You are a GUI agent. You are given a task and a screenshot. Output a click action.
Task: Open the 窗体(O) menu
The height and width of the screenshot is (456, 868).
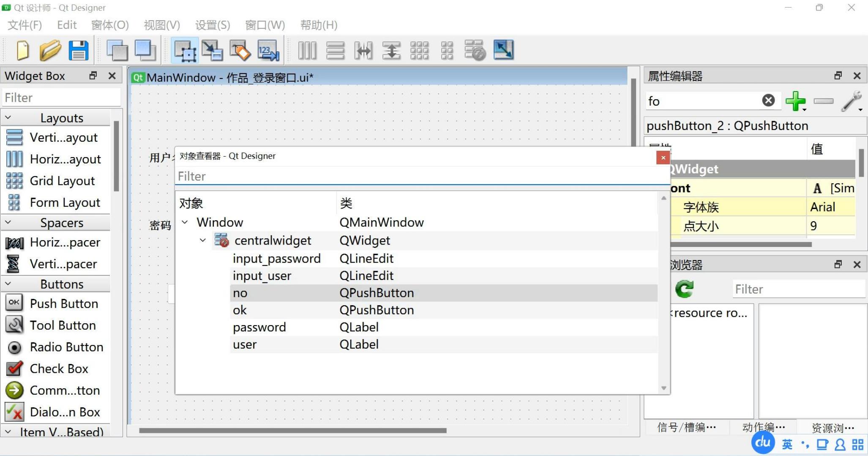coord(110,25)
